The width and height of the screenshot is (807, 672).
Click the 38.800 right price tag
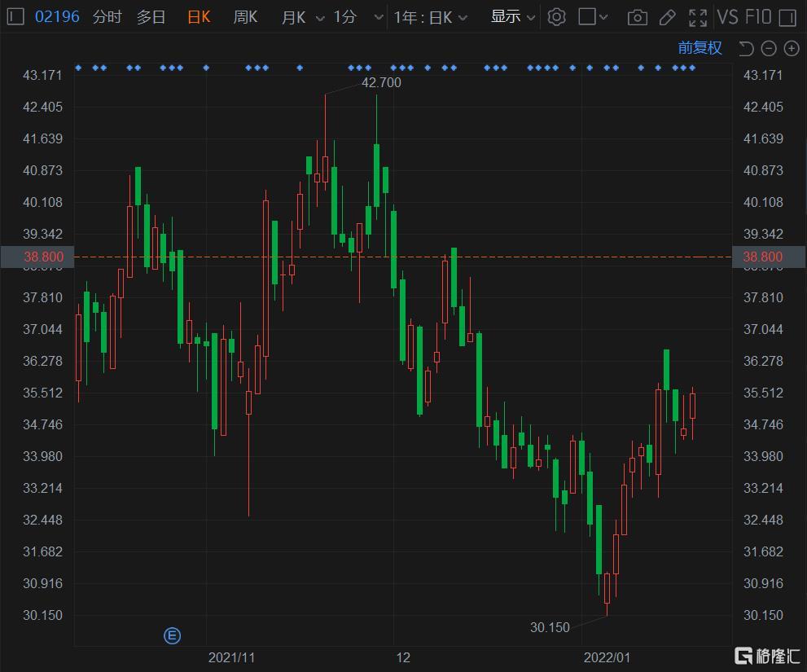pos(768,257)
